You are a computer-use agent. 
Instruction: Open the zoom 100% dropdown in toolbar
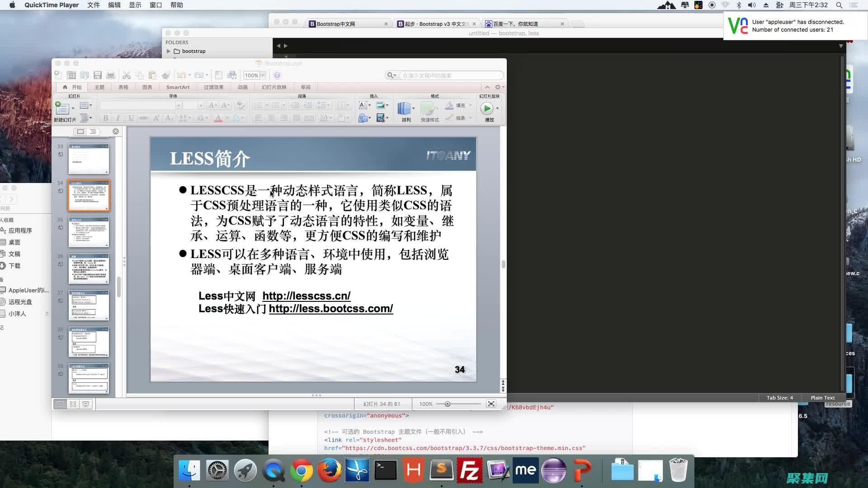click(x=263, y=75)
